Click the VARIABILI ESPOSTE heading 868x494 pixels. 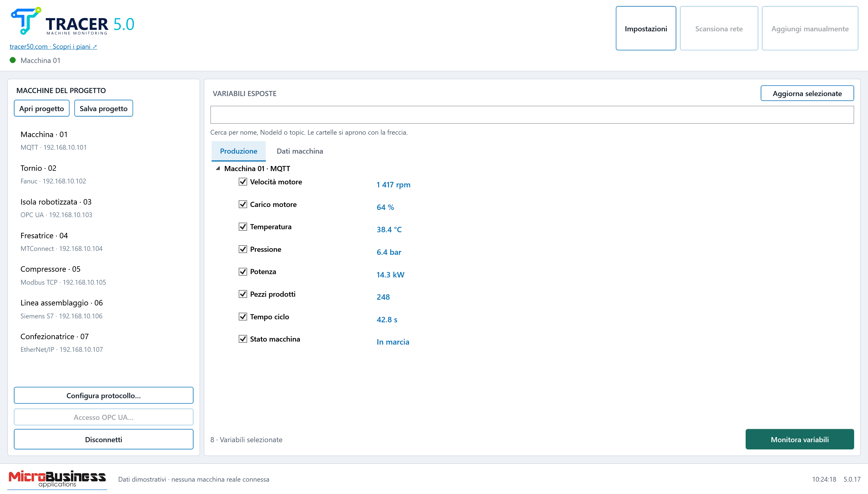pos(244,94)
